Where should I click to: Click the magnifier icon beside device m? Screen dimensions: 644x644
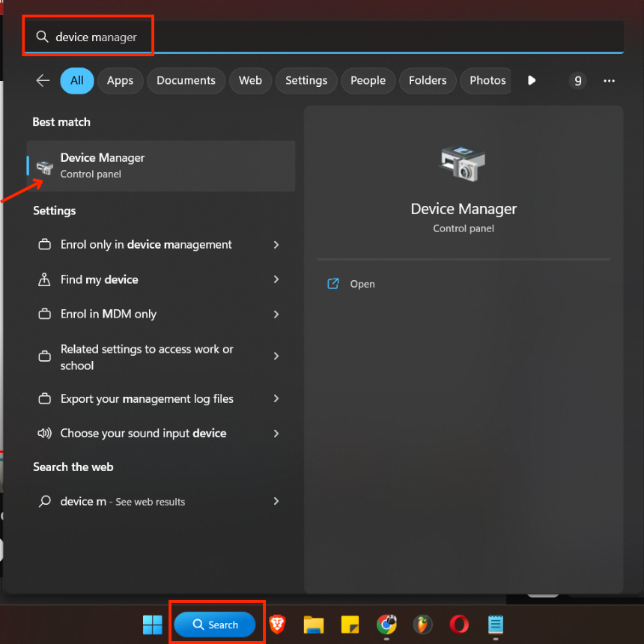click(x=44, y=501)
